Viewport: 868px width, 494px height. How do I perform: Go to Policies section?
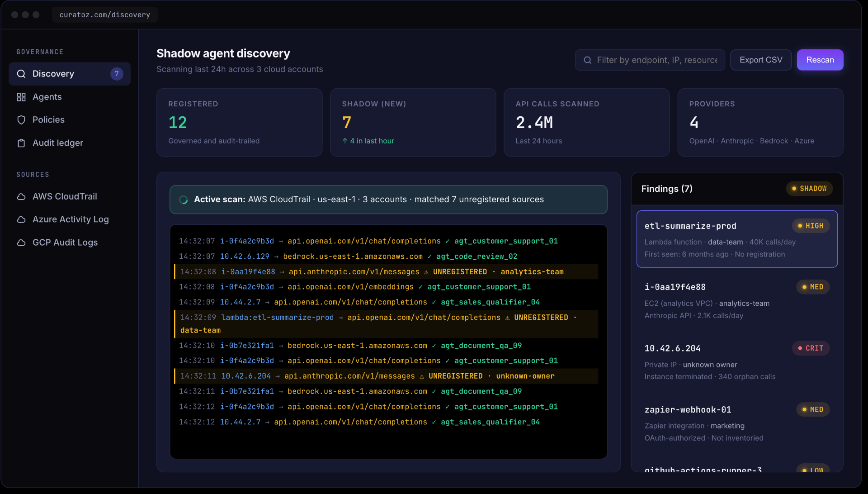coord(70,120)
